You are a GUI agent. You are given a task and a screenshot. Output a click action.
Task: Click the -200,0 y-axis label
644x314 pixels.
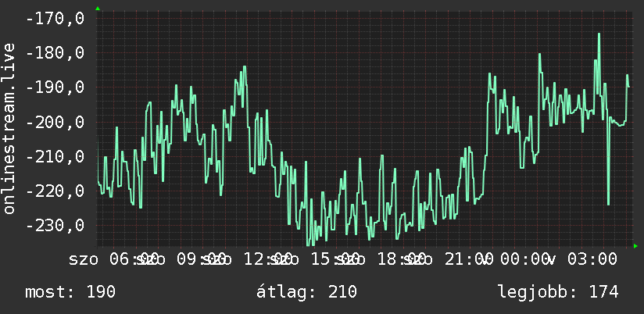tap(55, 122)
